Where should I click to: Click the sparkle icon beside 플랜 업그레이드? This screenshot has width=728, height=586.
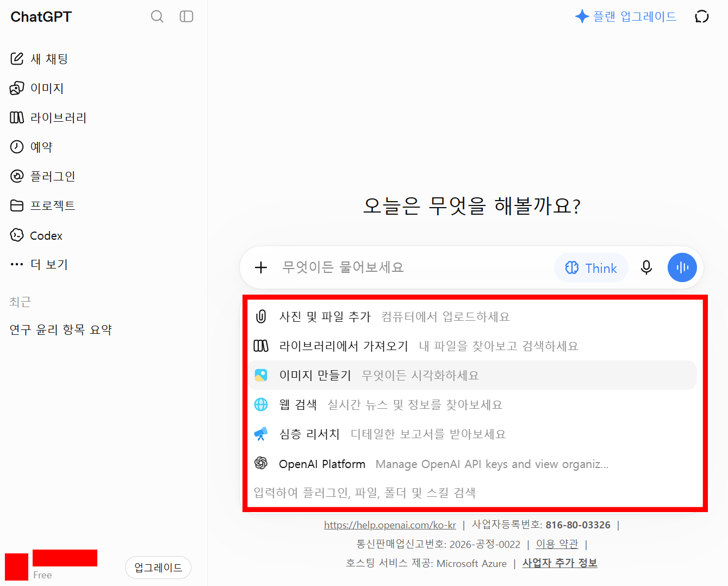582,16
